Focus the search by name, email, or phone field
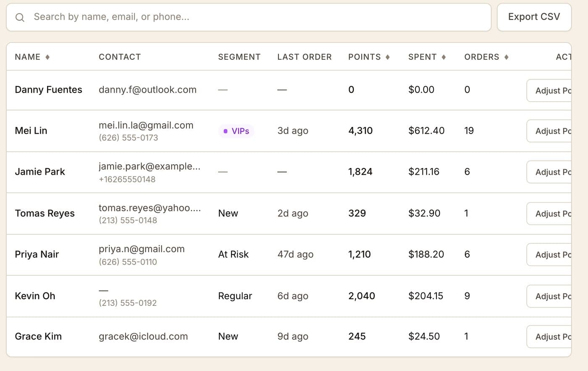The image size is (588, 371). pyautogui.click(x=249, y=17)
